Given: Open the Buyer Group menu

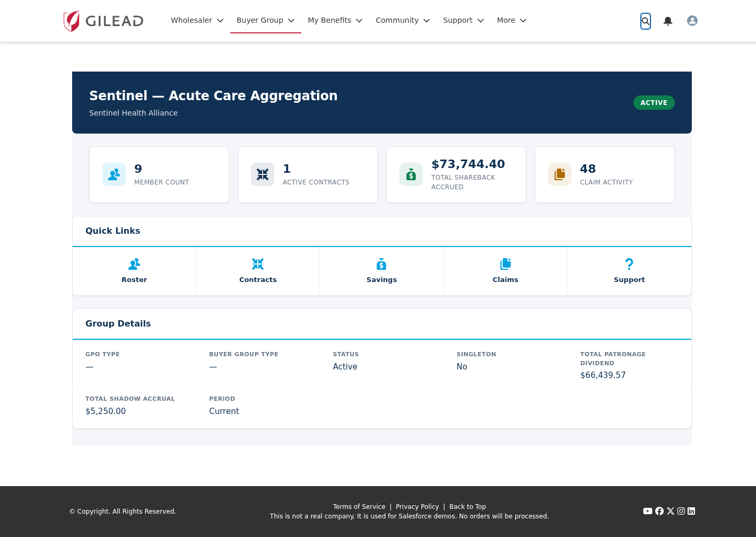Looking at the screenshot, I should pos(266,20).
